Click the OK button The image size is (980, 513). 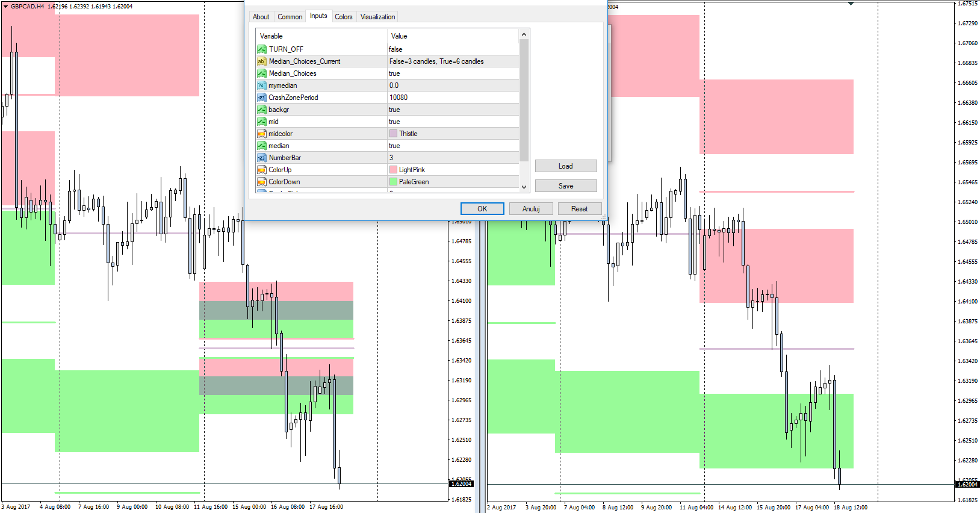(482, 209)
